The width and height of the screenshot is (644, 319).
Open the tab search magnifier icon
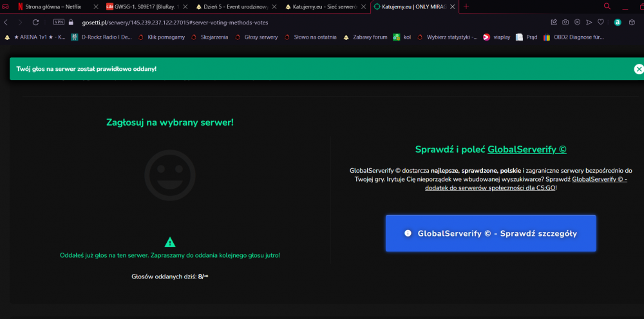[607, 6]
